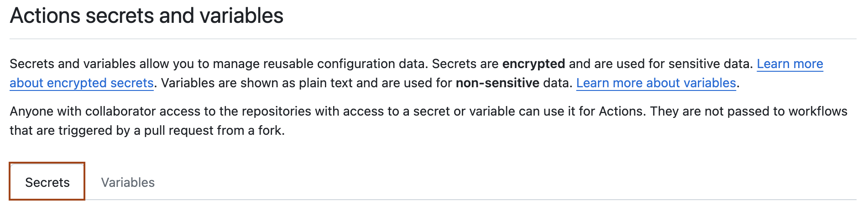Select the word "Actions" in the page heading
This screenshot has height=212, width=868.
(x=45, y=16)
